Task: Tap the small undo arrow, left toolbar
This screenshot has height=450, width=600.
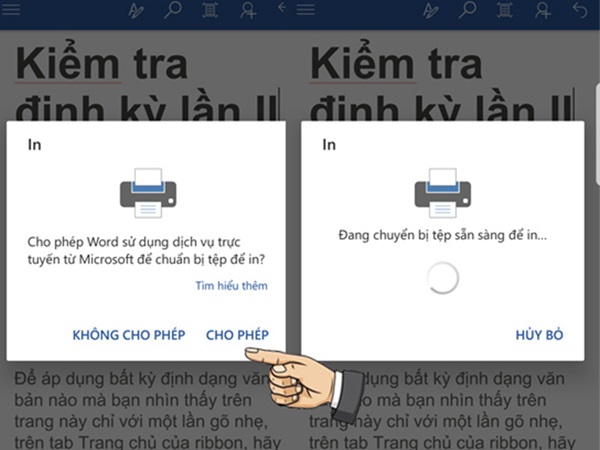Action: coord(282,7)
